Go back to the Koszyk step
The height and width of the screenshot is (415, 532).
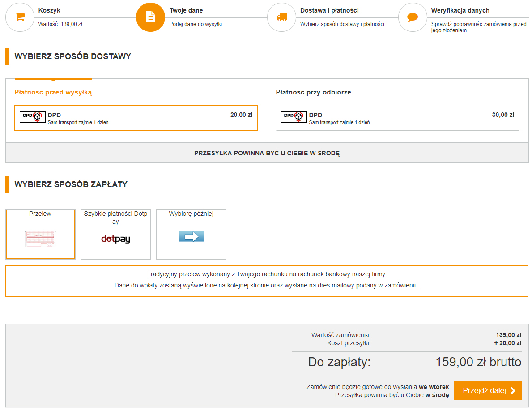(49, 10)
